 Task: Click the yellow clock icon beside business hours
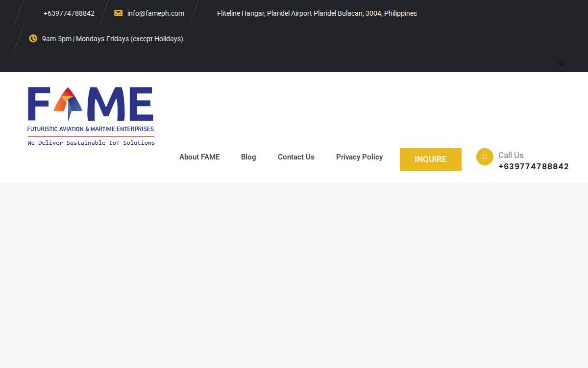pyautogui.click(x=33, y=38)
